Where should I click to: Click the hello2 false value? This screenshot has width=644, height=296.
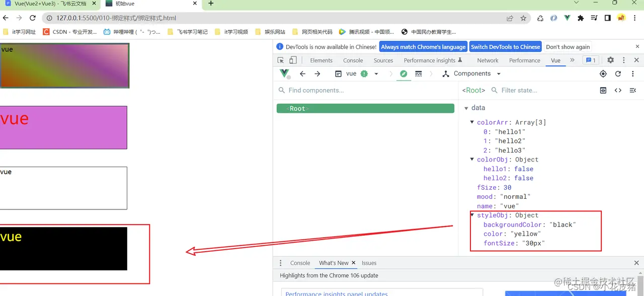524,178
